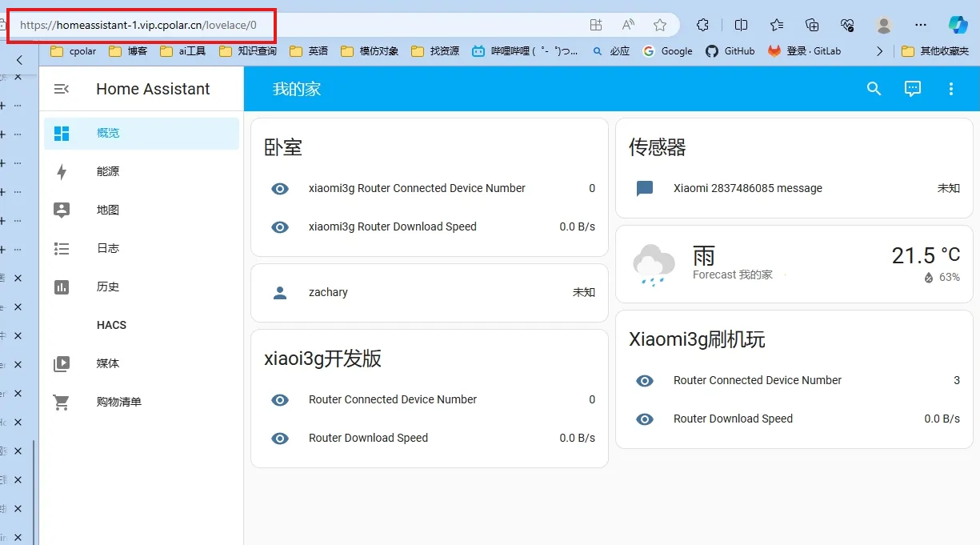Open the rain weather forecast card

pos(795,264)
